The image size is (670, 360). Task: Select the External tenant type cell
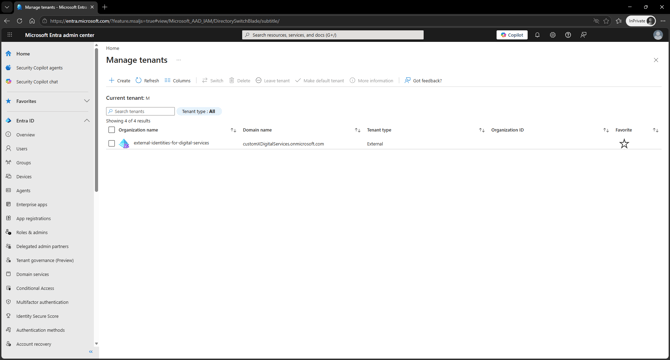point(375,144)
